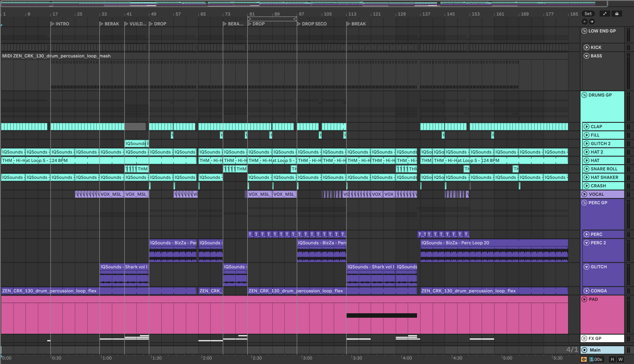
Task: Unfold the HAT 2 track
Action: (x=587, y=152)
